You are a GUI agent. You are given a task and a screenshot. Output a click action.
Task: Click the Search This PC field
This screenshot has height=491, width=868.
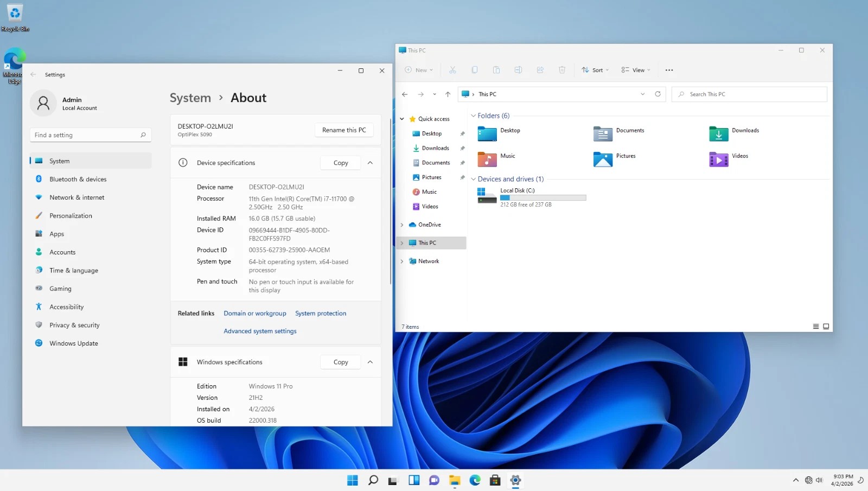click(749, 94)
